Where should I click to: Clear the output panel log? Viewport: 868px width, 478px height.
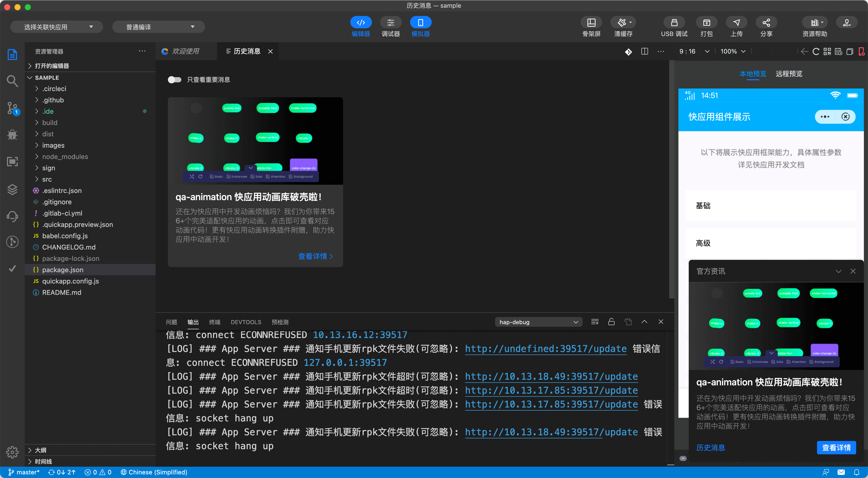[595, 322]
